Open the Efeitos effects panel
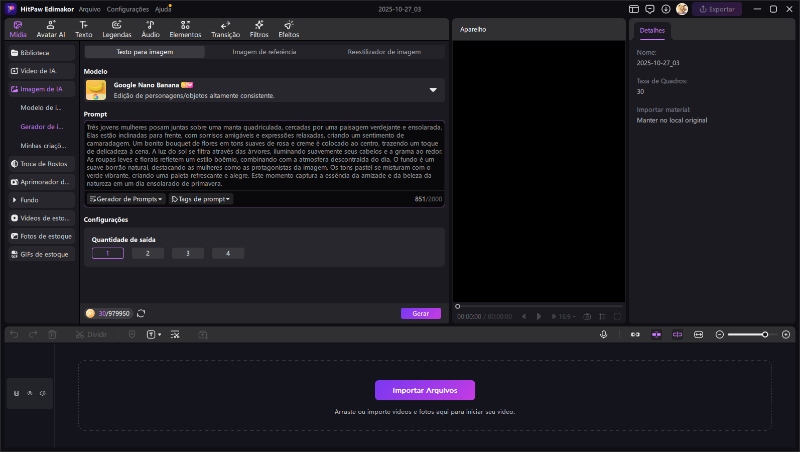This screenshot has width=800, height=452. (288, 28)
